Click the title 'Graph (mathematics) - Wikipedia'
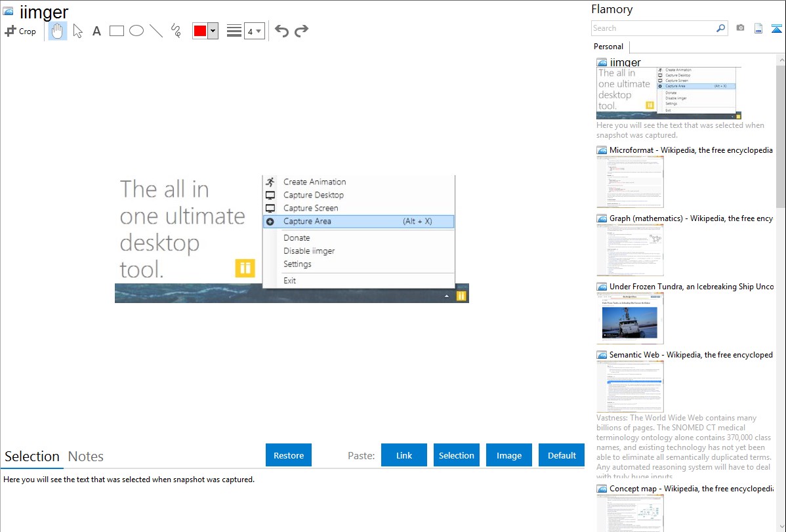 tap(691, 218)
